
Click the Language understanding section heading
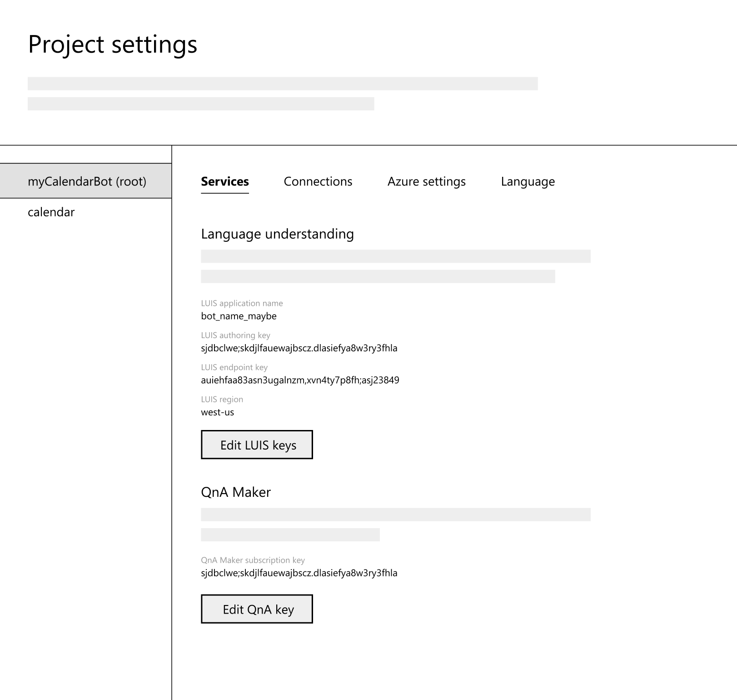pos(278,234)
